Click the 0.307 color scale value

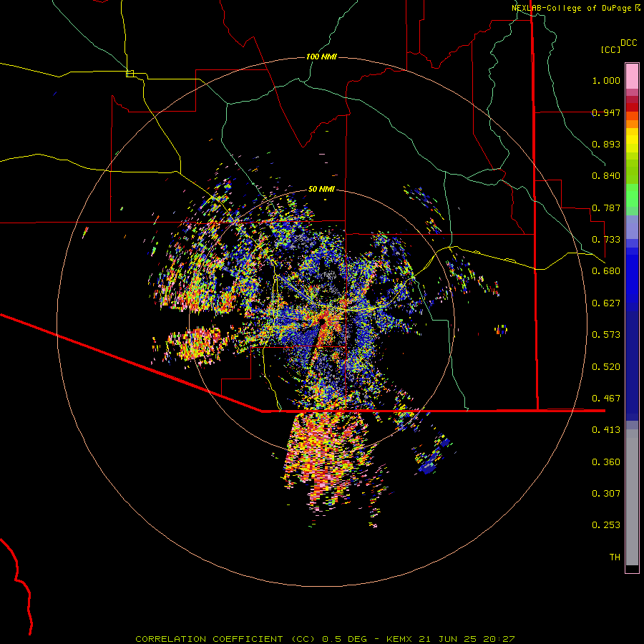point(606,494)
